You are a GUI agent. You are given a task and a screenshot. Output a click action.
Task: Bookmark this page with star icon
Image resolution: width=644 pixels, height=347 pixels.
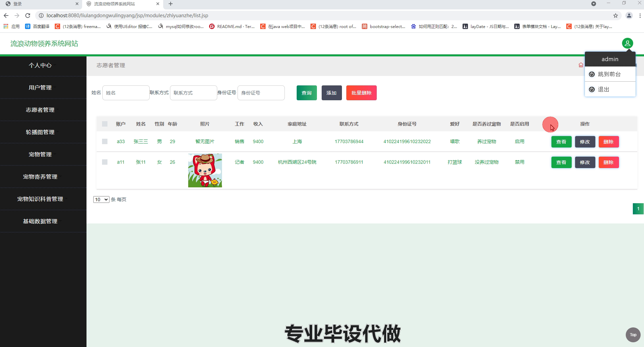pyautogui.click(x=616, y=16)
